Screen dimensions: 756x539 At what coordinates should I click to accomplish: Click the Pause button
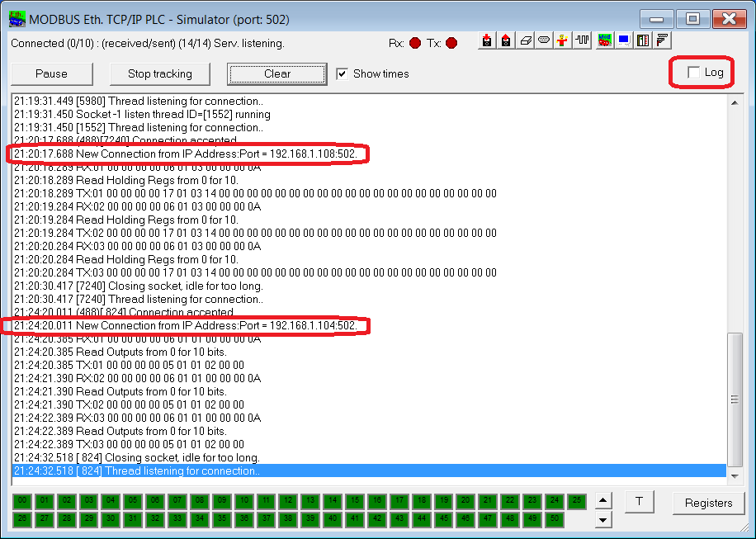pos(52,73)
